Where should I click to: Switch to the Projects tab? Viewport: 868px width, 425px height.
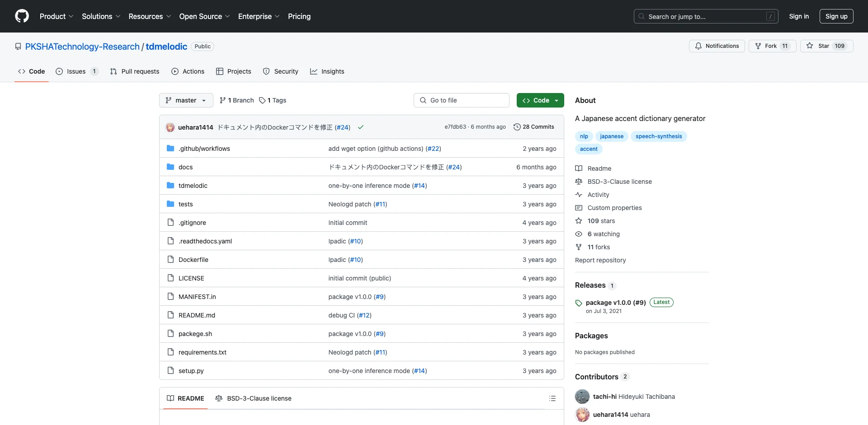coord(233,71)
